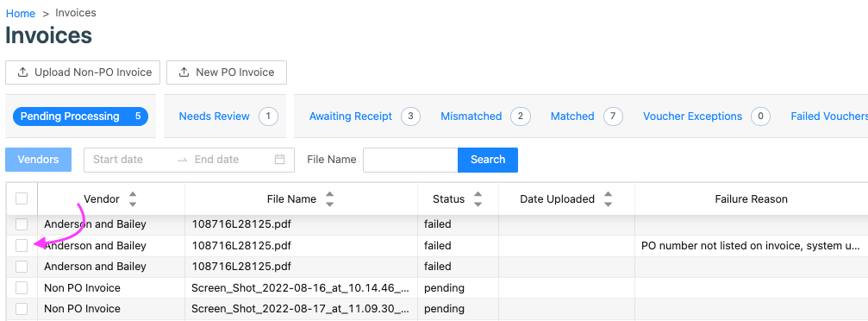Click the Mismatched count badge 2
The width and height of the screenshot is (868, 321).
coord(521,116)
